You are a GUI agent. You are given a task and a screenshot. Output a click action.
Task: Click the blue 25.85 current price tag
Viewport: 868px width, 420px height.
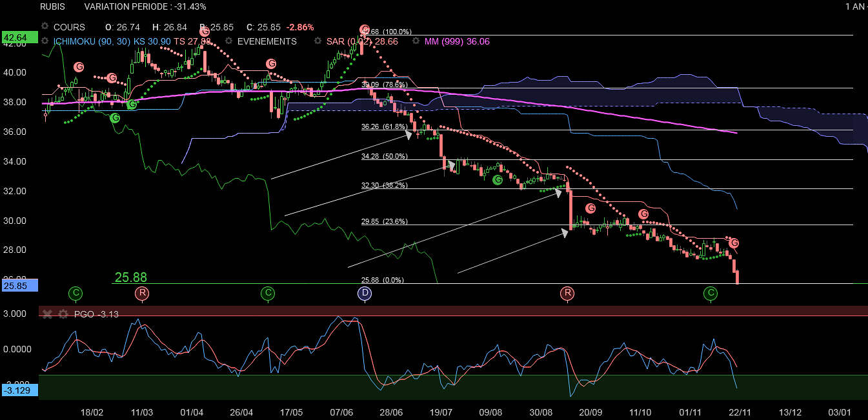(20, 285)
